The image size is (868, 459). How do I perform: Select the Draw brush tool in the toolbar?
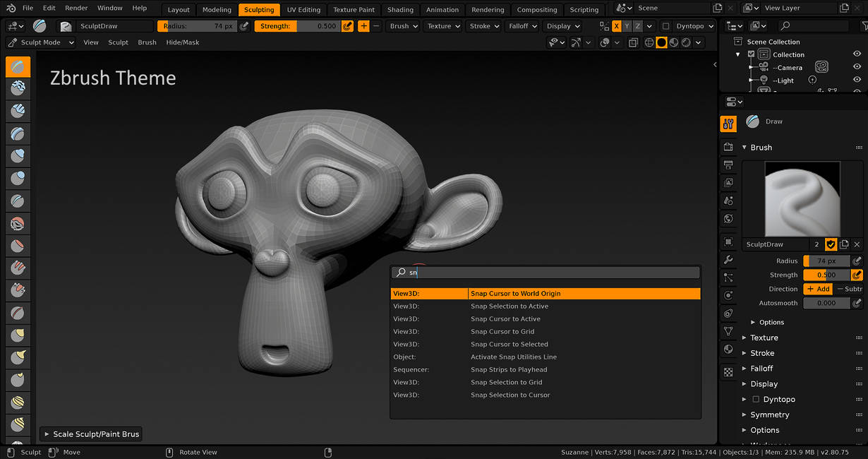tap(18, 66)
